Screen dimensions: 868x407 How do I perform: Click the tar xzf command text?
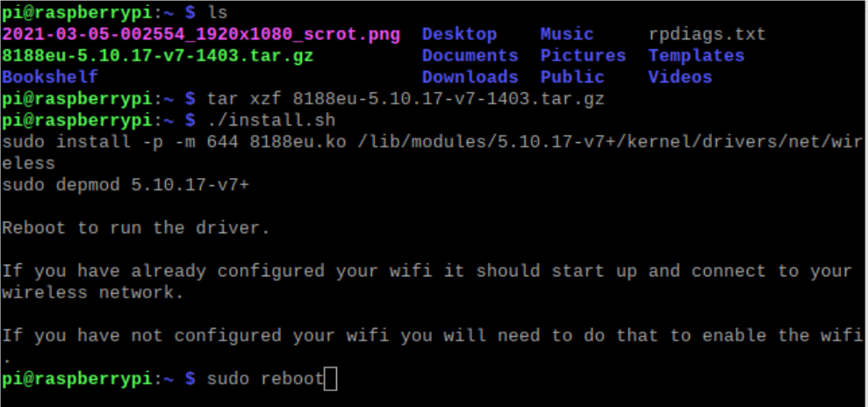[405, 98]
